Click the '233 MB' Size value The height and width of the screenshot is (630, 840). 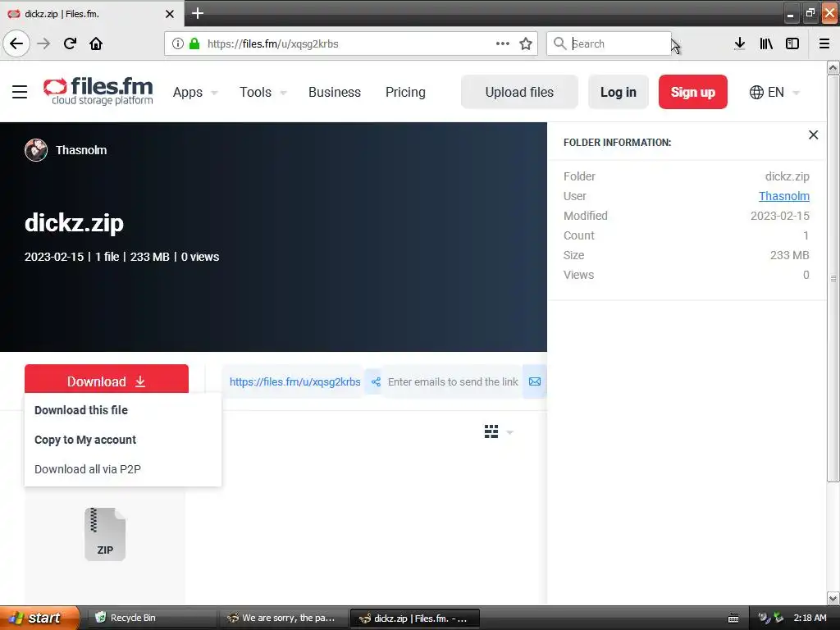click(790, 255)
